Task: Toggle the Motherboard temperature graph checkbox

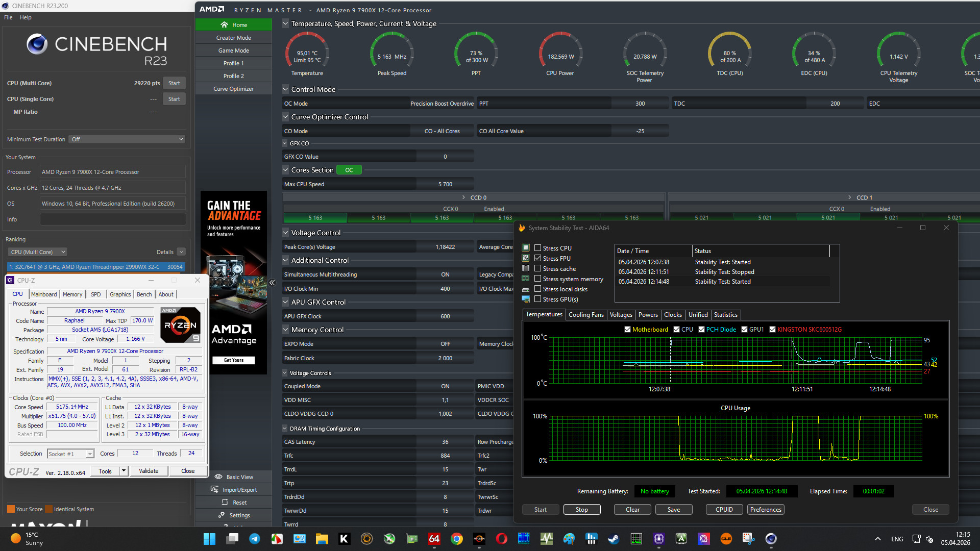Action: [627, 330]
